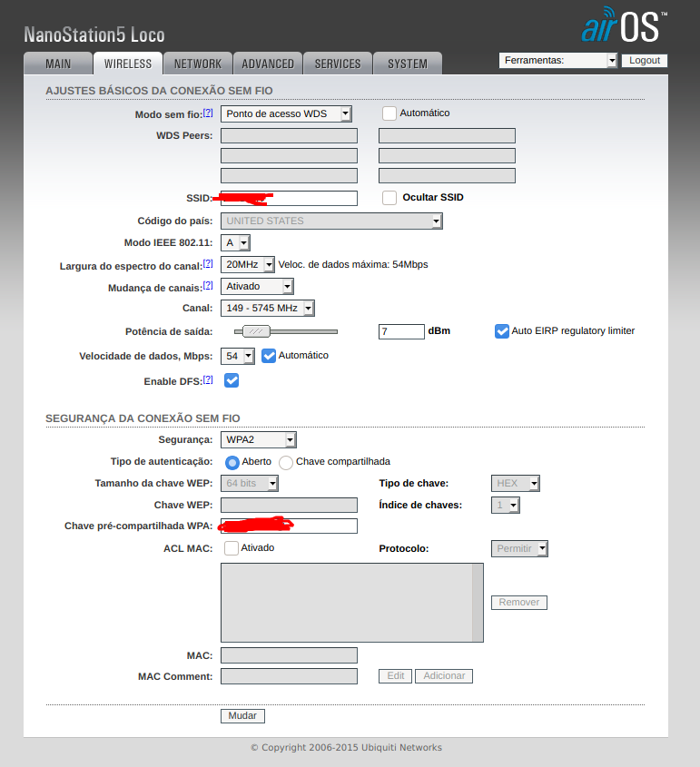The image size is (700, 767).
Task: Click the Logout button
Action: pos(645,60)
